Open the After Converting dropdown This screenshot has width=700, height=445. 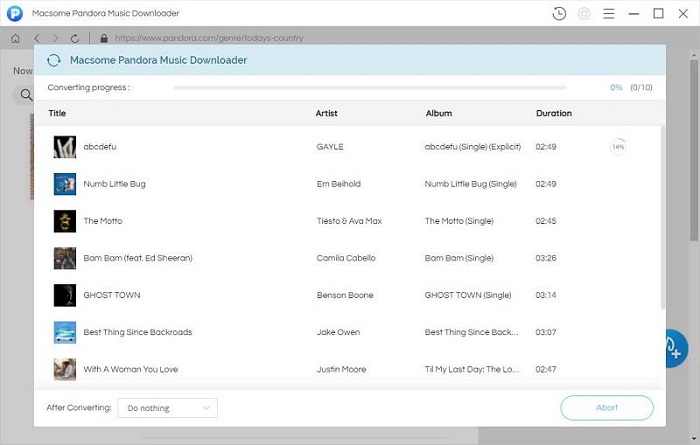(x=167, y=408)
